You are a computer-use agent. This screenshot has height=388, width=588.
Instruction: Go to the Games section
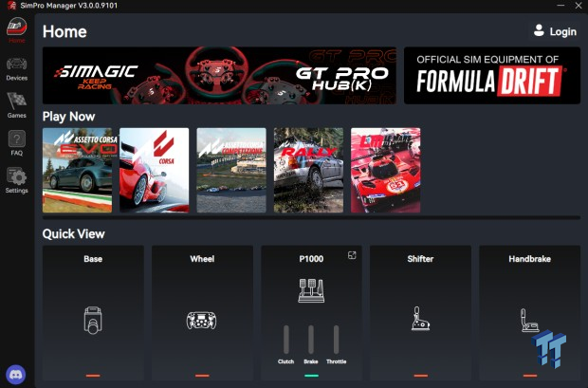click(17, 105)
